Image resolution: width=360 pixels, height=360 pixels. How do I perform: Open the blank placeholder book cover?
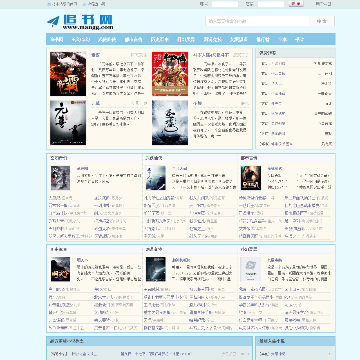(x=251, y=269)
